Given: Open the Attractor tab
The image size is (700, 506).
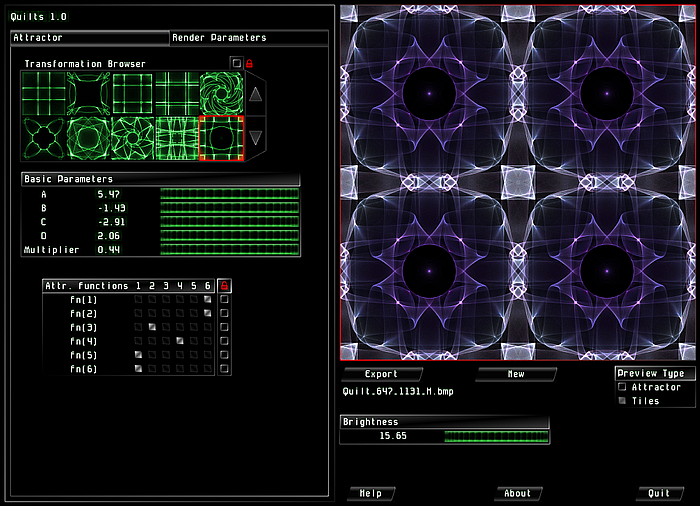Looking at the screenshot, I should (90, 38).
